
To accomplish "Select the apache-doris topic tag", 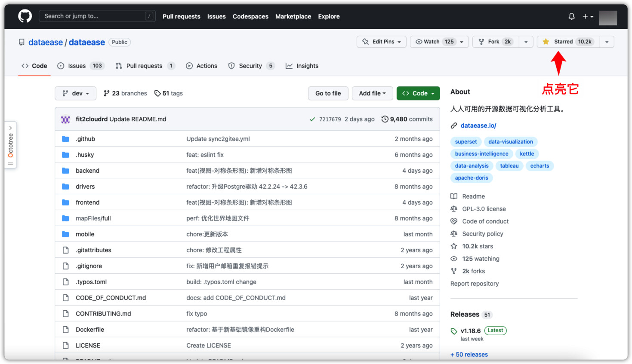I will pos(472,178).
